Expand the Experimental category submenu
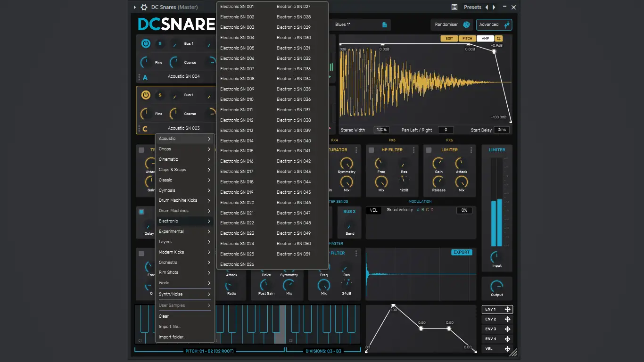The image size is (644, 362). pos(185,231)
